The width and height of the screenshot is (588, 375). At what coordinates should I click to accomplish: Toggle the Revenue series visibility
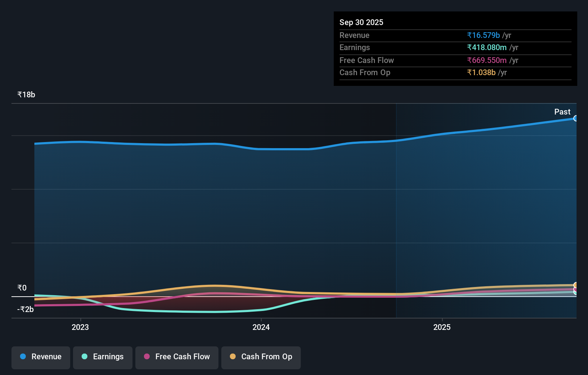(x=40, y=357)
